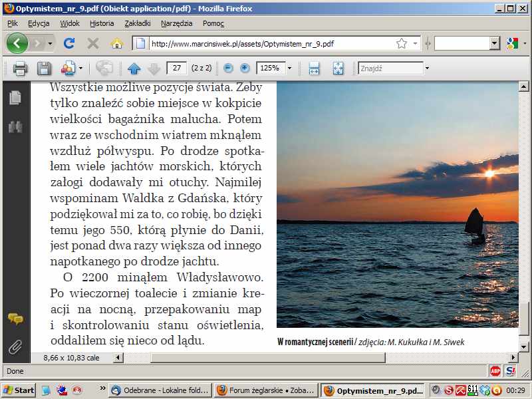Fit page to window width
The height and width of the screenshot is (399, 532).
(x=315, y=68)
